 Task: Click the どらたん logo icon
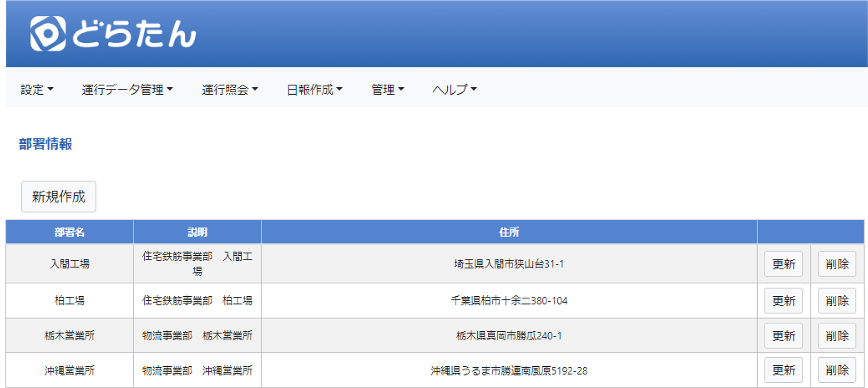48,34
